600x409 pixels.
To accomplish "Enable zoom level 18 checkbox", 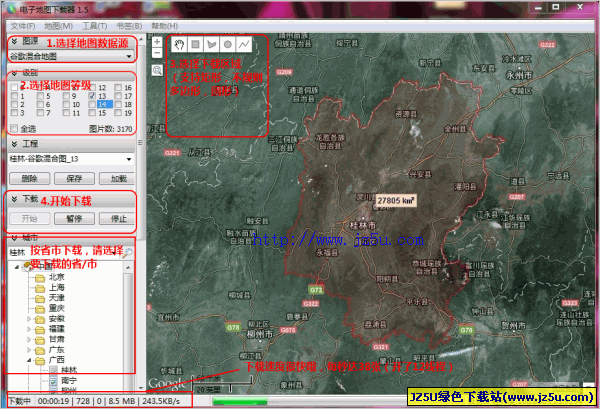I will 118,104.
